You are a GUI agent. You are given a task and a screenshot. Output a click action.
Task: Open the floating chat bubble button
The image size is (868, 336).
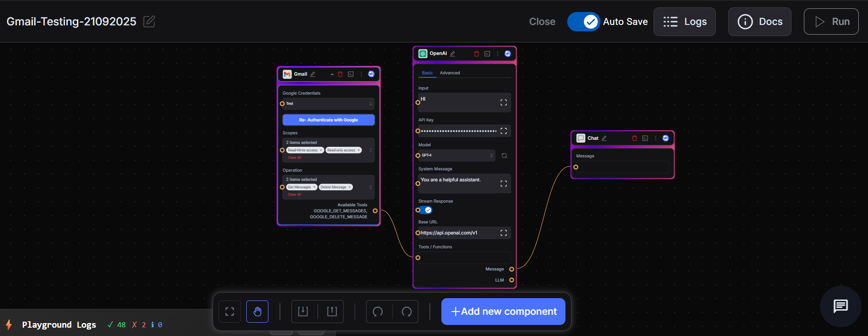click(840, 306)
